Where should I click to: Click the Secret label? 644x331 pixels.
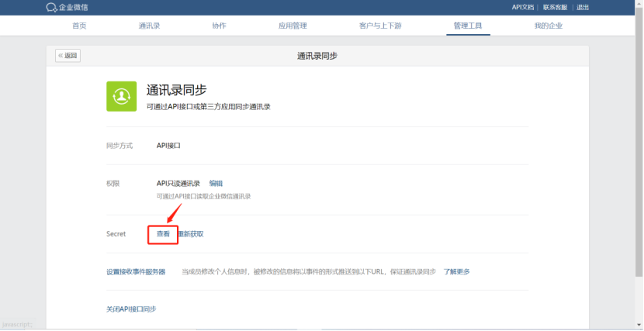point(116,234)
